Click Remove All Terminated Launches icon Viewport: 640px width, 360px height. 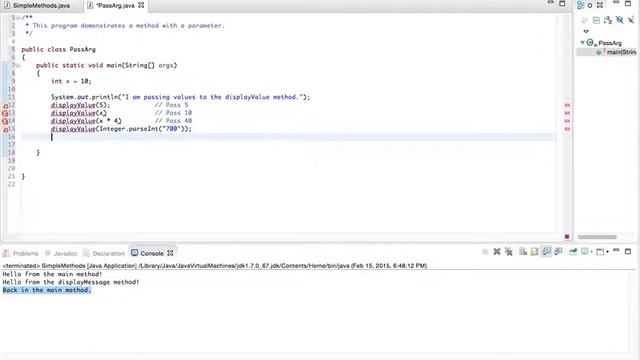509,252
